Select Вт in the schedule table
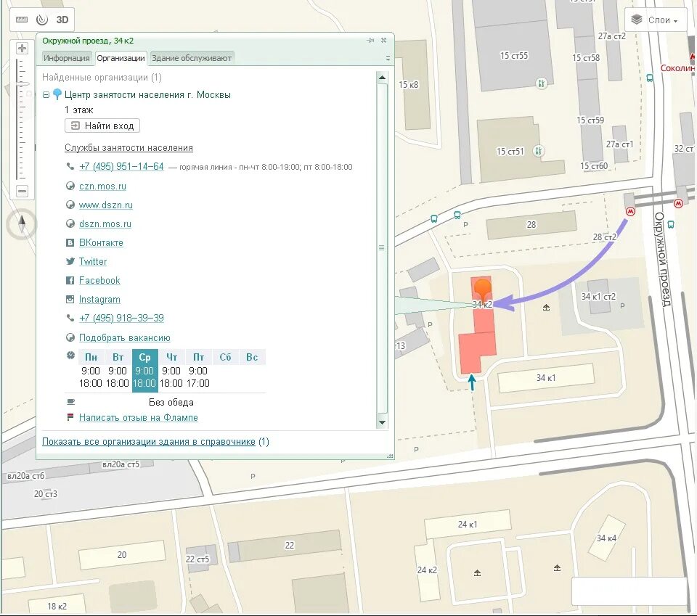 [118, 357]
